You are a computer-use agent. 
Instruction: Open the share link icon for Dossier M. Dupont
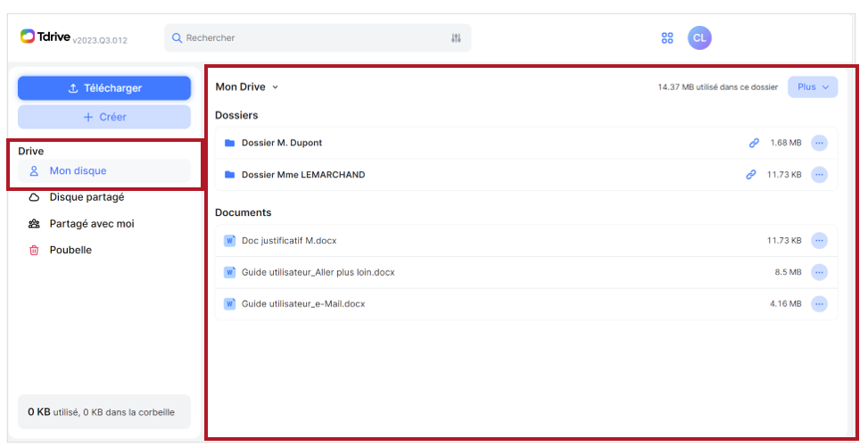click(x=754, y=143)
